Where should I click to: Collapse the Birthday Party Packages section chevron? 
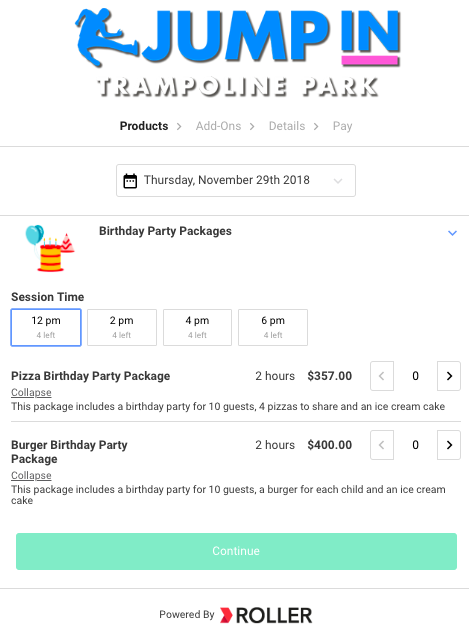click(x=452, y=233)
